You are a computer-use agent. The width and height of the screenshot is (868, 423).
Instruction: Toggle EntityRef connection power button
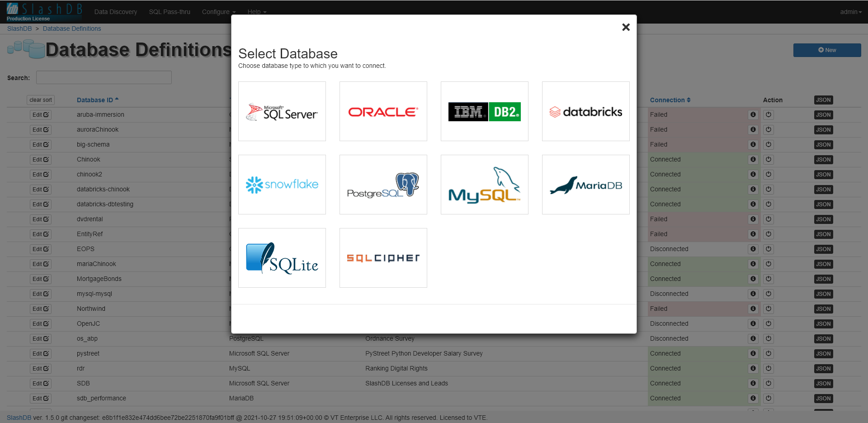pyautogui.click(x=769, y=234)
